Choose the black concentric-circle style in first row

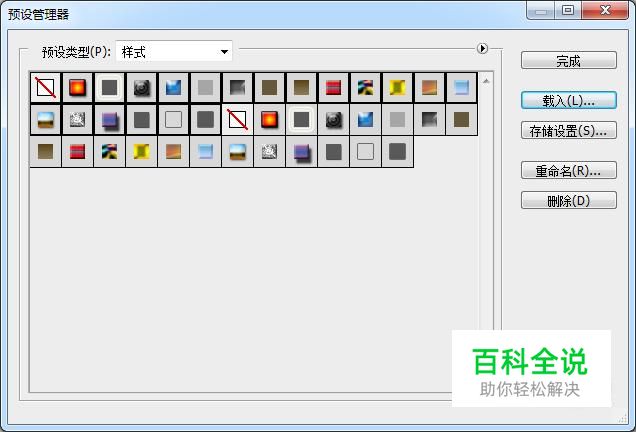tap(142, 87)
